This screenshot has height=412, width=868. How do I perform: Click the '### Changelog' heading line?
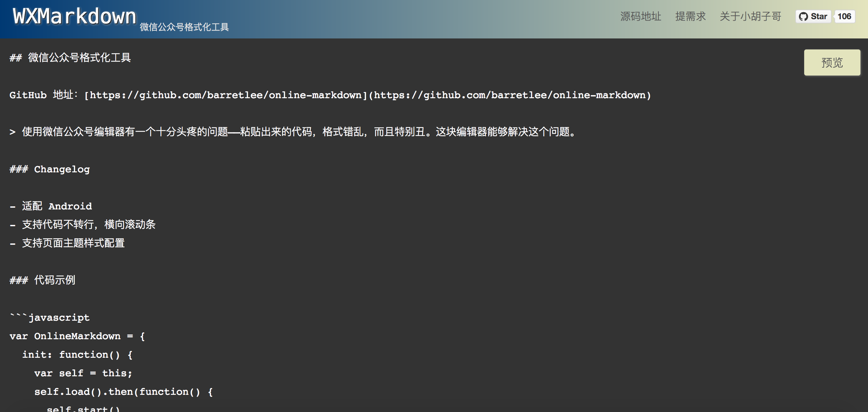click(x=50, y=169)
